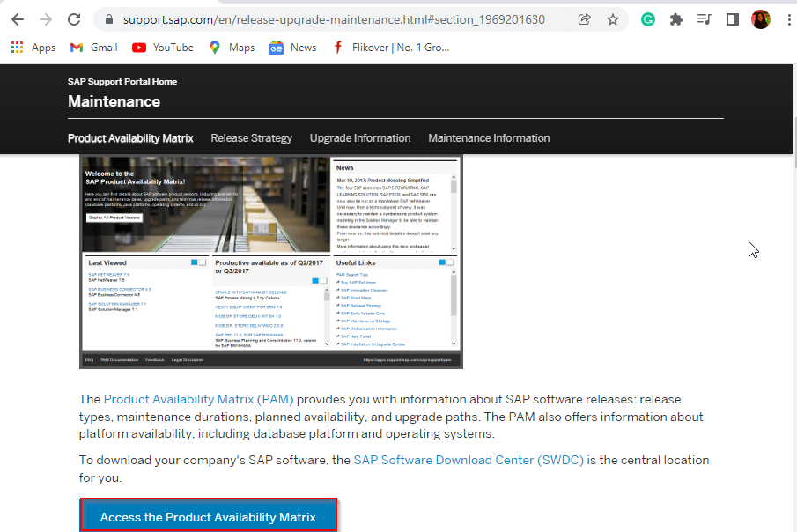The height and width of the screenshot is (532, 797).
Task: Select the Product Availability Matrix tab
Action: click(x=130, y=138)
